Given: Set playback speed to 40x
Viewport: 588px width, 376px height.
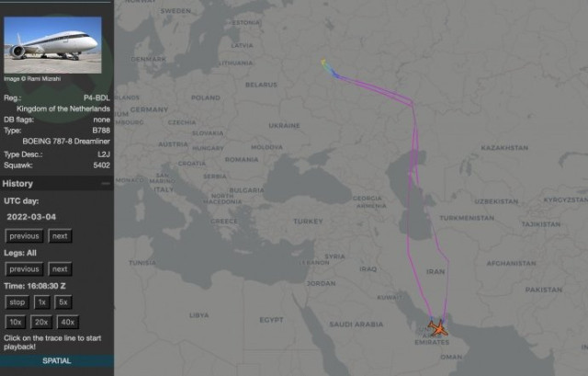Looking at the screenshot, I should pos(67,323).
